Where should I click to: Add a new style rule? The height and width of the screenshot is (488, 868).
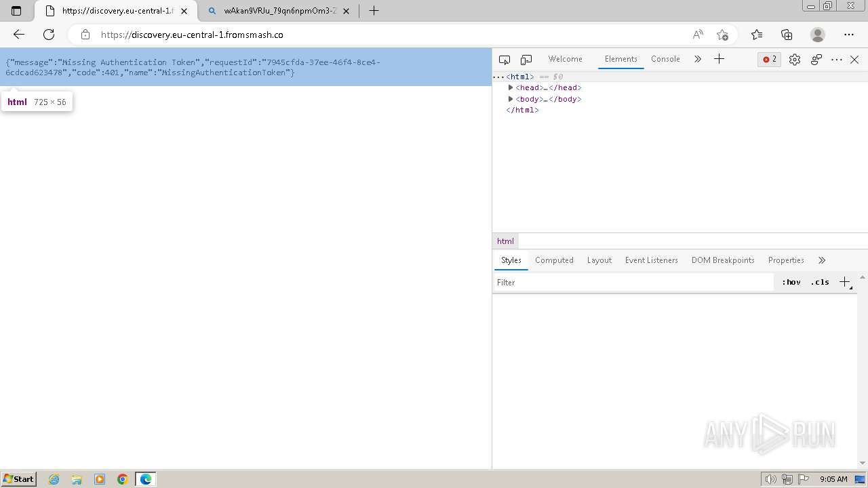[845, 283]
